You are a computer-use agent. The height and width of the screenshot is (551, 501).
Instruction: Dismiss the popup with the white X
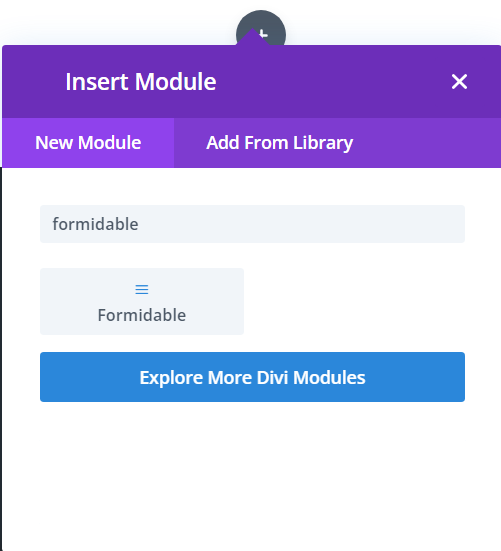(x=459, y=82)
